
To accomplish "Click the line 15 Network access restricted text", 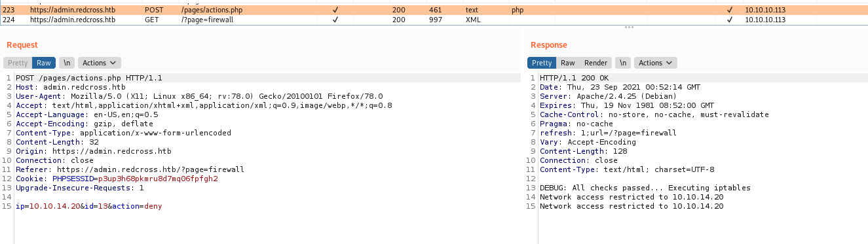I will pyautogui.click(x=632, y=206).
